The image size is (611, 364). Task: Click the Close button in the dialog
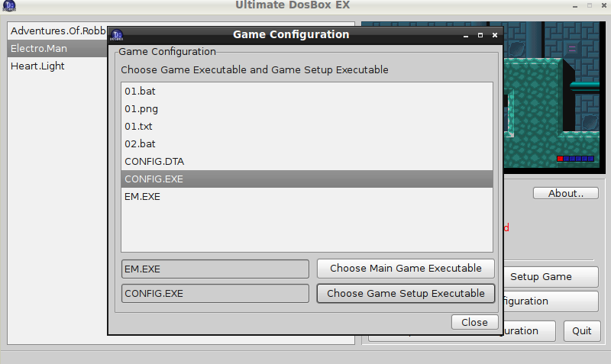tap(474, 322)
